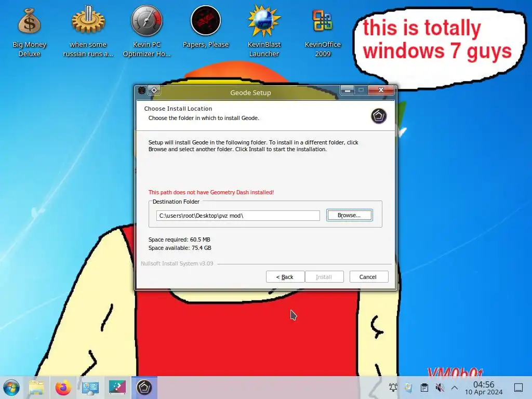
Task: Click the Geode logo in installer header
Action: pos(379,116)
